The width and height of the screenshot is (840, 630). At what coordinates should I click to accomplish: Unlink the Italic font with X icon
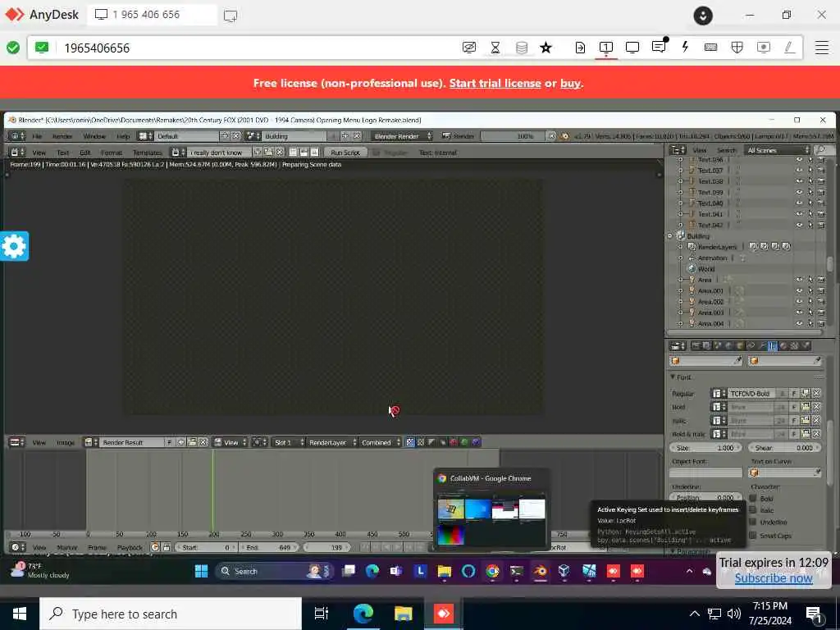[816, 421]
